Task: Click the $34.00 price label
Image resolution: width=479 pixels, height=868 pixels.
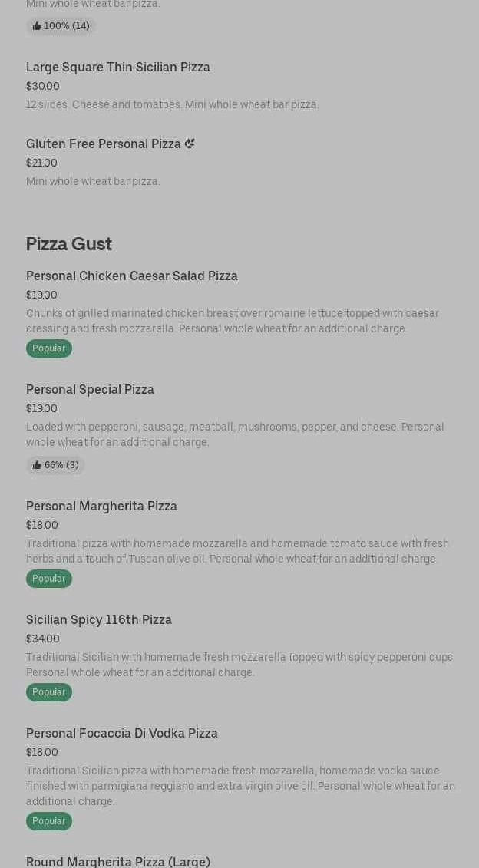Action: coord(43,639)
